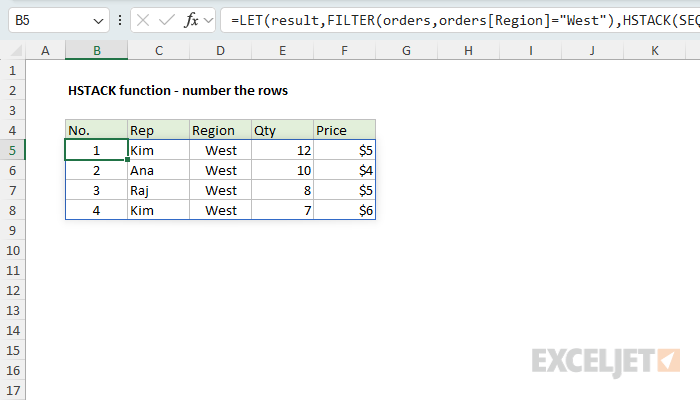Image resolution: width=700 pixels, height=400 pixels.
Task: Select column I header
Action: 530,50
